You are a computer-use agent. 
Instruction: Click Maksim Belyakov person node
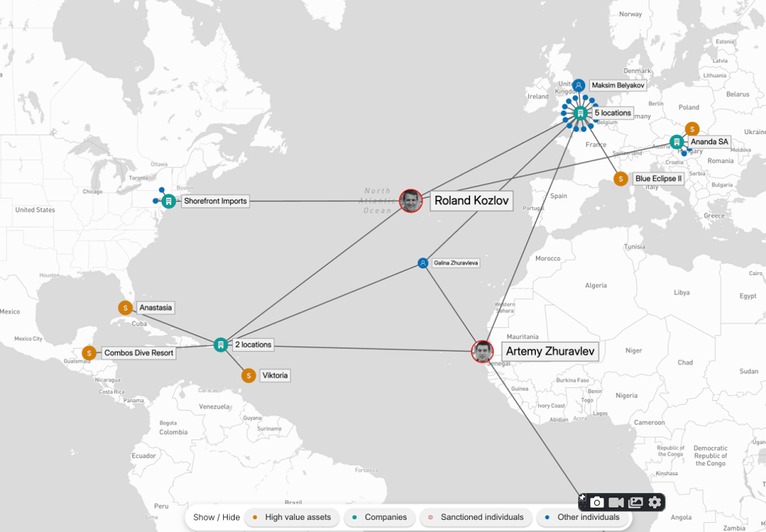(579, 86)
